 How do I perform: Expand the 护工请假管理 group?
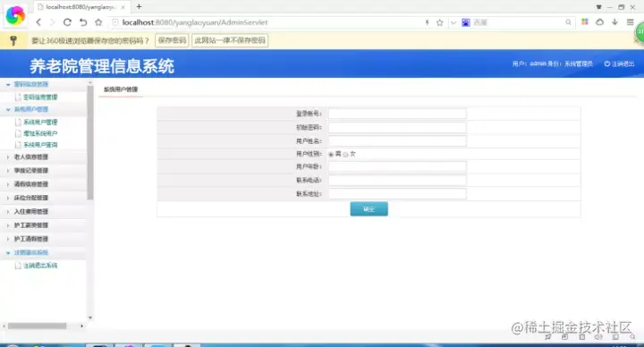pos(30,239)
